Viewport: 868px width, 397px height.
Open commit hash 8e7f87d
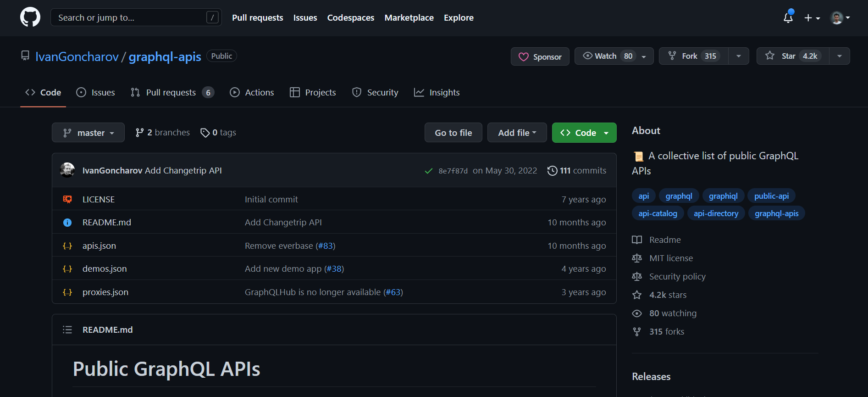[x=453, y=171]
